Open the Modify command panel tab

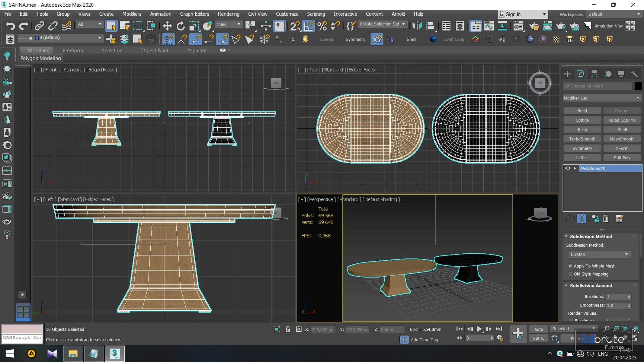click(581, 74)
